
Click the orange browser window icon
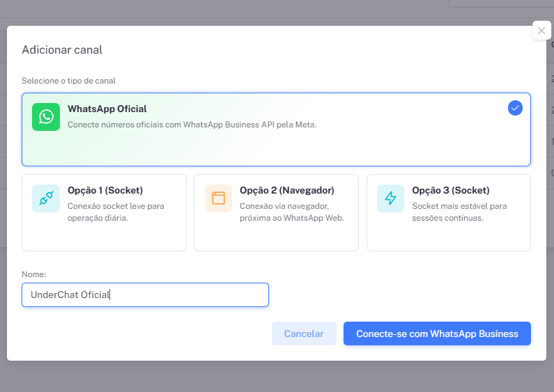218,198
